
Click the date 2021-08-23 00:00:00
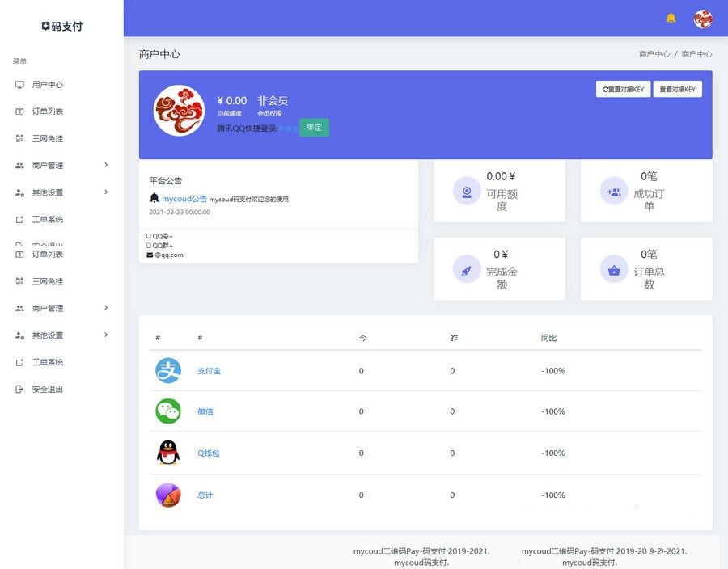click(180, 212)
